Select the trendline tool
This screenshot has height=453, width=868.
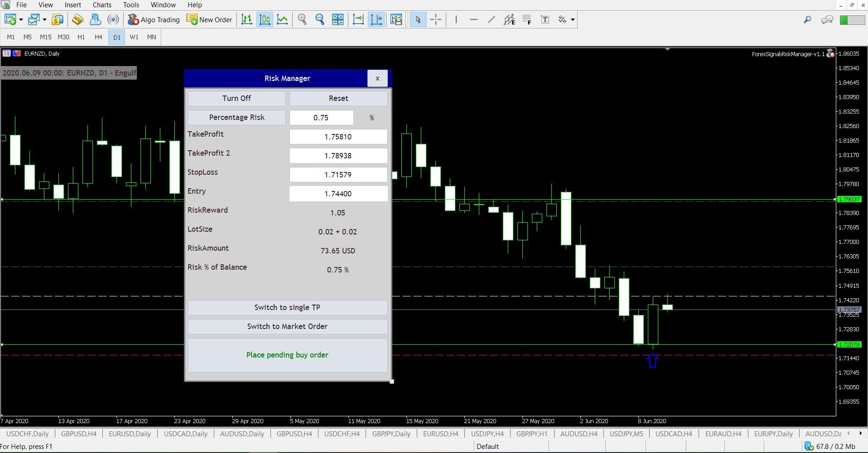[x=492, y=19]
